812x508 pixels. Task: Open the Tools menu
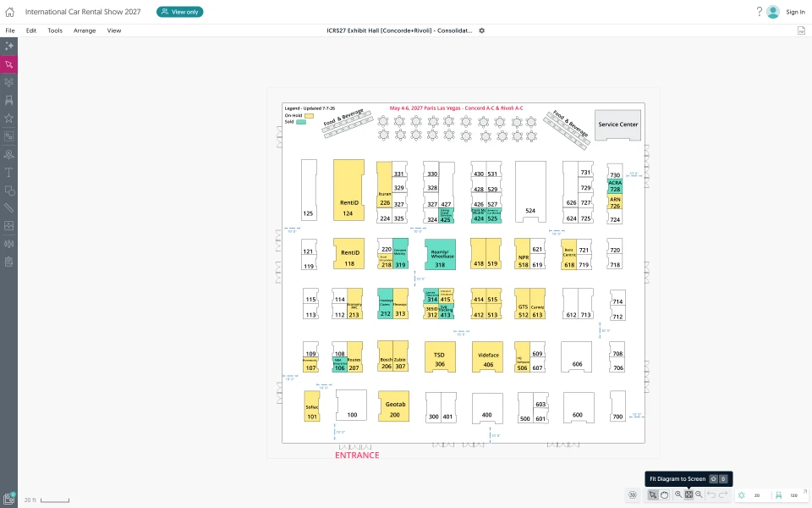[x=55, y=30]
